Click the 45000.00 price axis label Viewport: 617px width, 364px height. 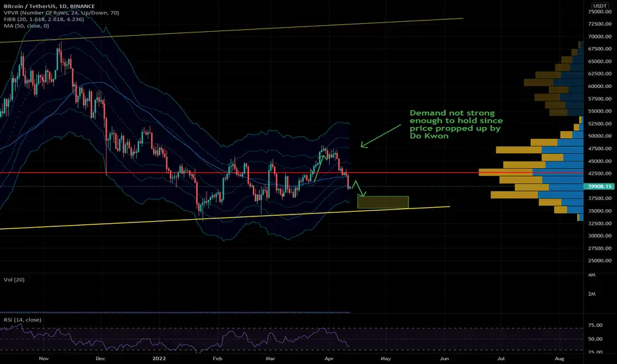tap(600, 161)
